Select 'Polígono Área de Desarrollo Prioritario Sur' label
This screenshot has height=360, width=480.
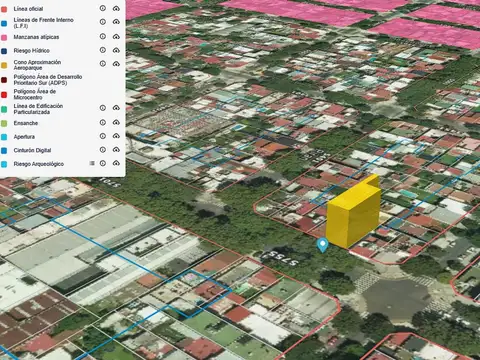click(x=48, y=79)
